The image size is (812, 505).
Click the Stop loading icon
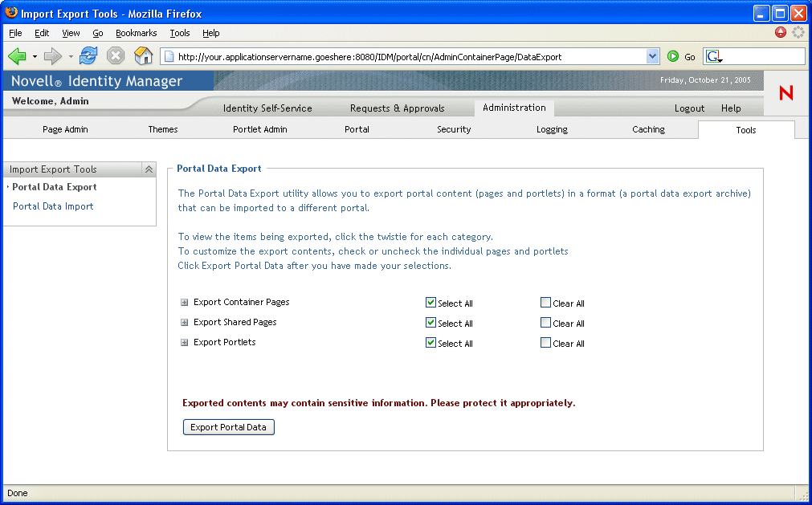(116, 56)
